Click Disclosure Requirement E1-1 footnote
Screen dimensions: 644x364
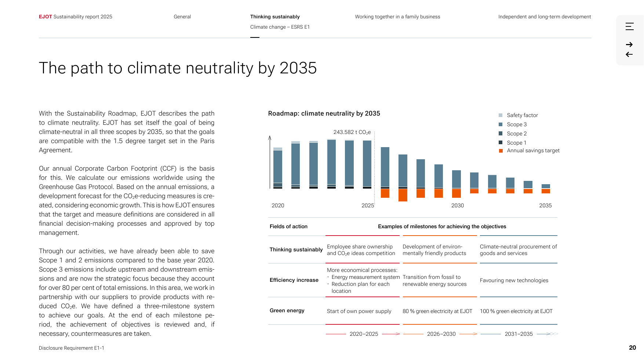click(x=72, y=348)
